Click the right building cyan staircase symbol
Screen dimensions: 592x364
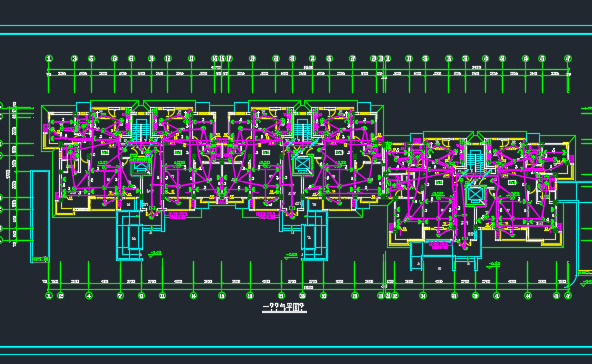[475, 162]
